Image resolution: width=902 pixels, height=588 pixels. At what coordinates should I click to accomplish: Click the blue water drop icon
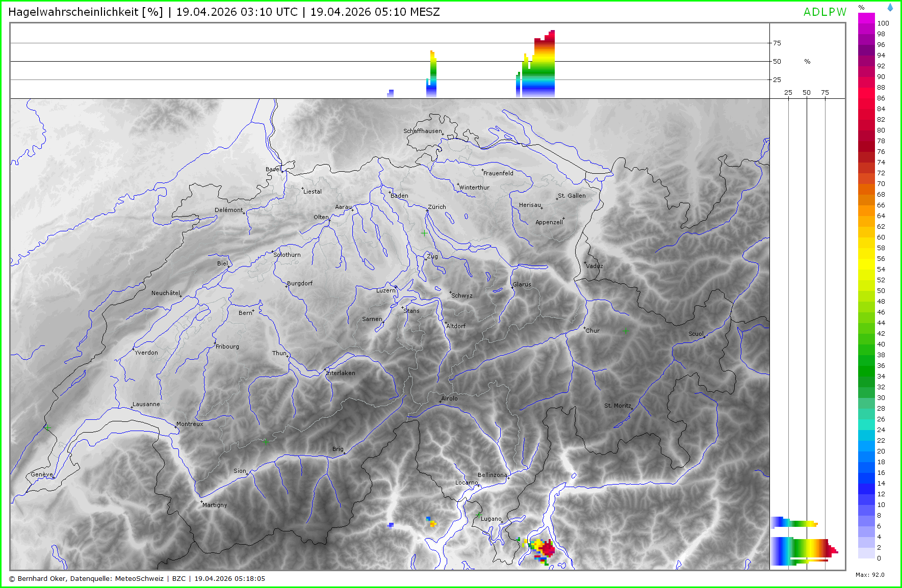pyautogui.click(x=890, y=8)
